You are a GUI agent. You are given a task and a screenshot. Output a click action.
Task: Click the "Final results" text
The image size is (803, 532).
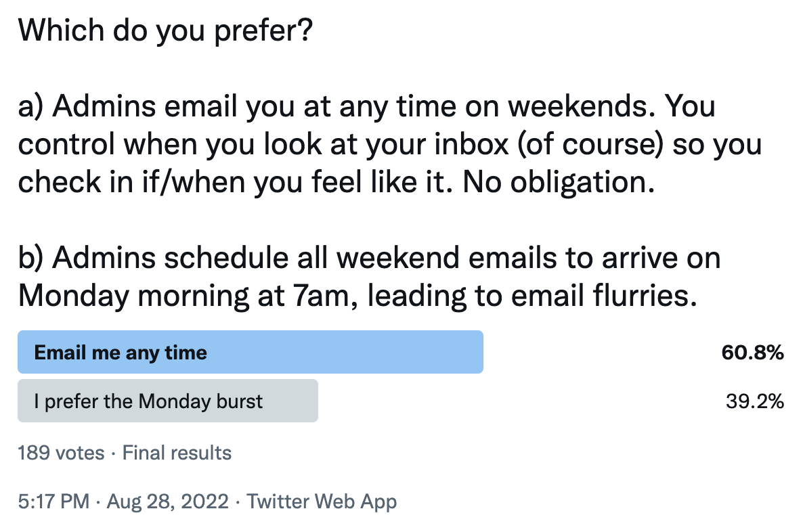[177, 453]
